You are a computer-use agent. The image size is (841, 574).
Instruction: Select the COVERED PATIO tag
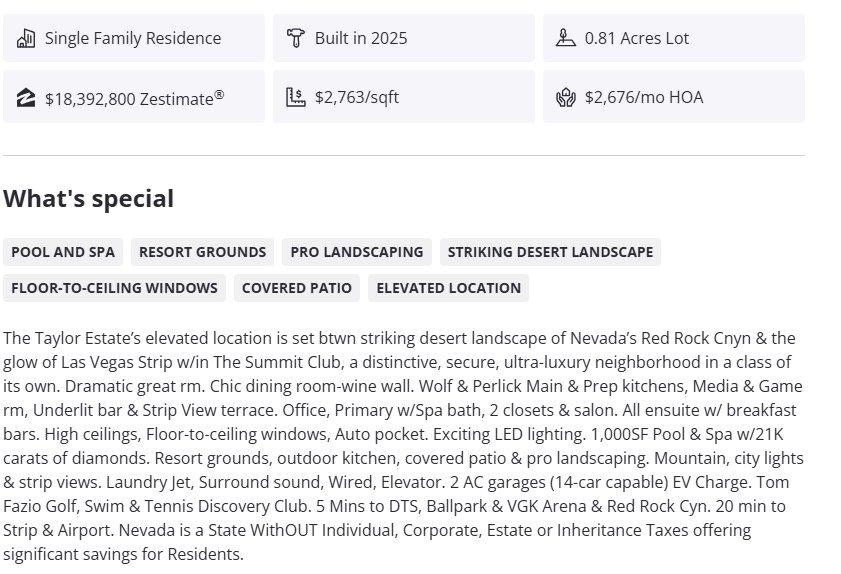click(x=297, y=288)
